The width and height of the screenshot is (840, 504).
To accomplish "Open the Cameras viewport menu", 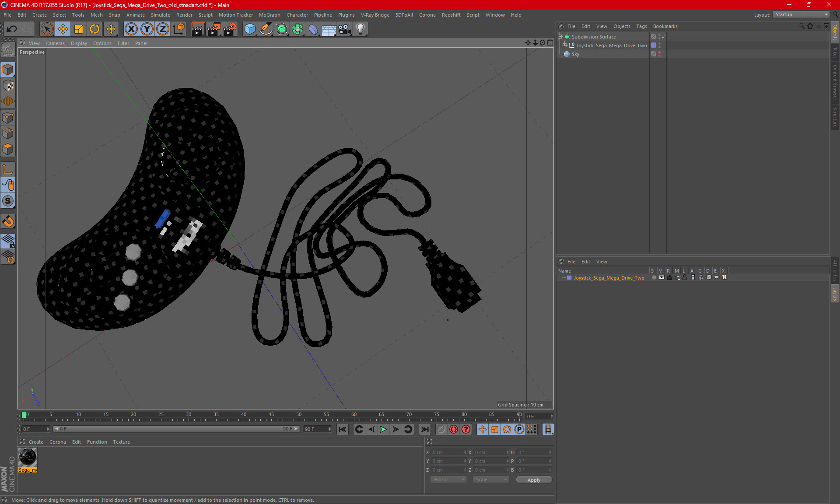I will [55, 43].
